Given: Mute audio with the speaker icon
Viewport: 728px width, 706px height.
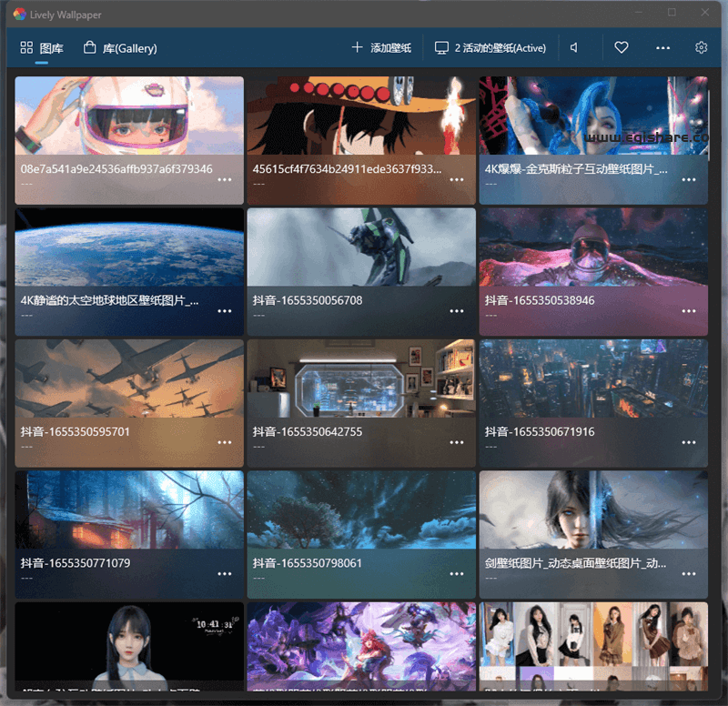Looking at the screenshot, I should [574, 47].
